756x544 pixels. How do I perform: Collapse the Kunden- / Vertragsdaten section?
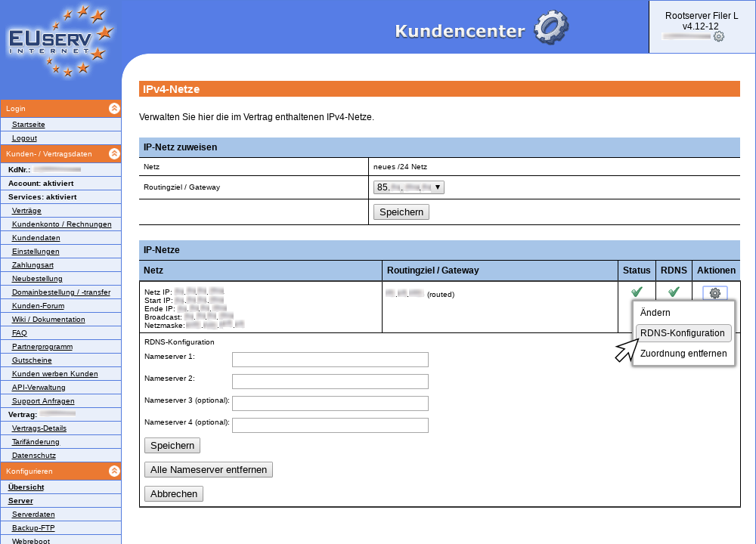click(114, 153)
